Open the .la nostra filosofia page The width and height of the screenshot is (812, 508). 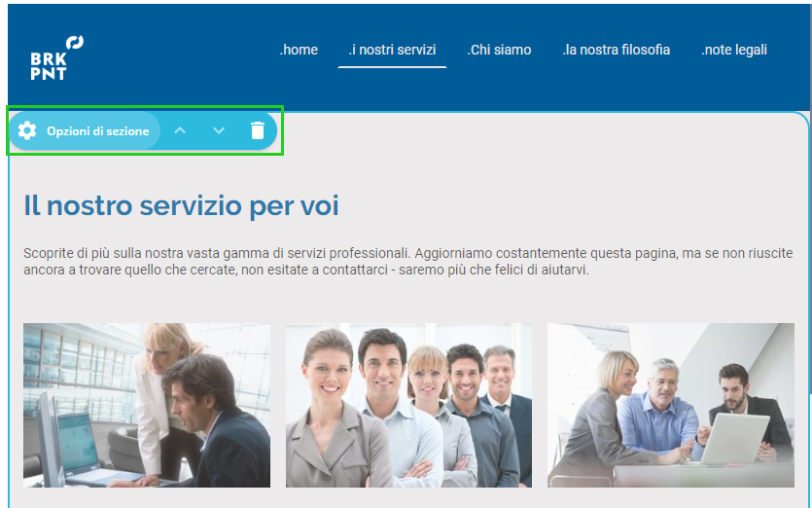tap(617, 50)
